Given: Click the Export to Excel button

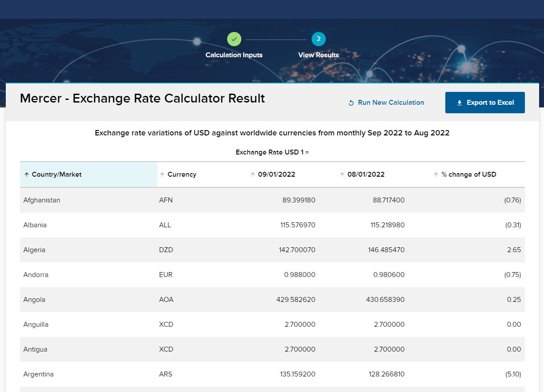Looking at the screenshot, I should [485, 103].
